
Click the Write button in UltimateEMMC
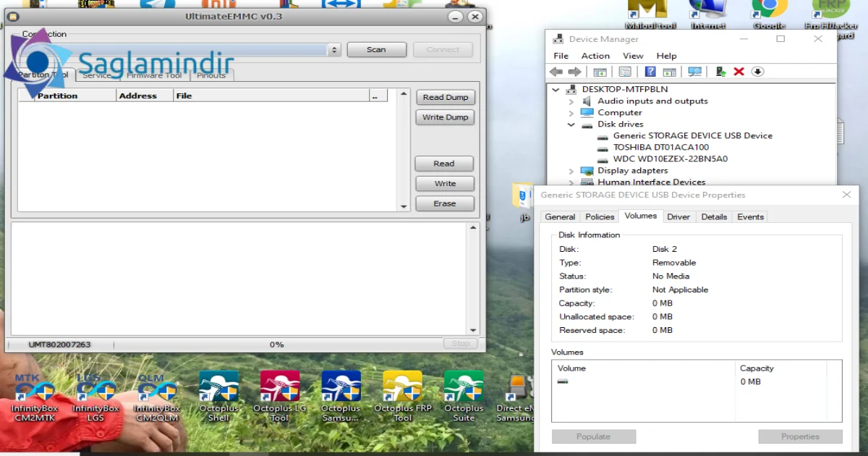point(444,184)
